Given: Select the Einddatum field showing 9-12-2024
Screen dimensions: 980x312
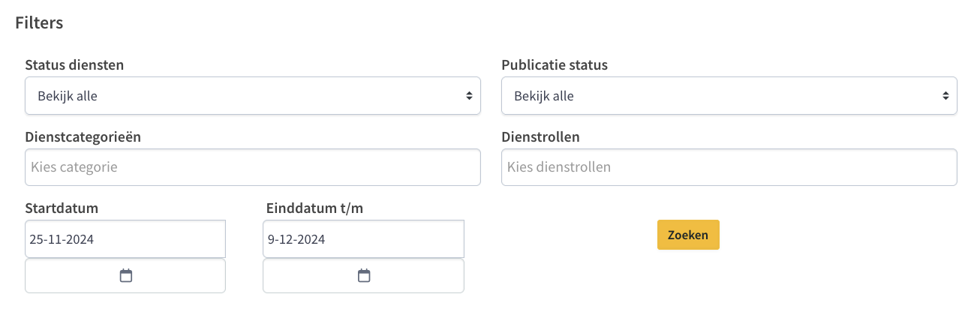Looking at the screenshot, I should (363, 239).
